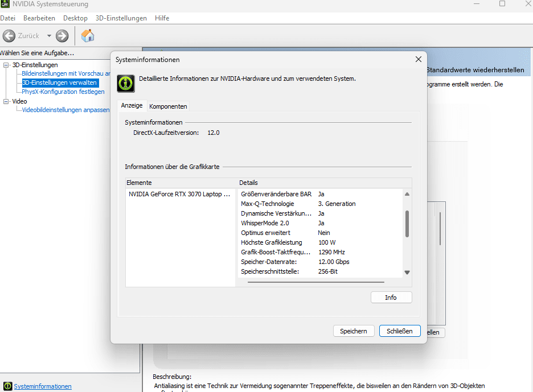This screenshot has height=392, width=533.
Task: Click Standardwerte wiederherstellen in main window
Action: (475, 70)
